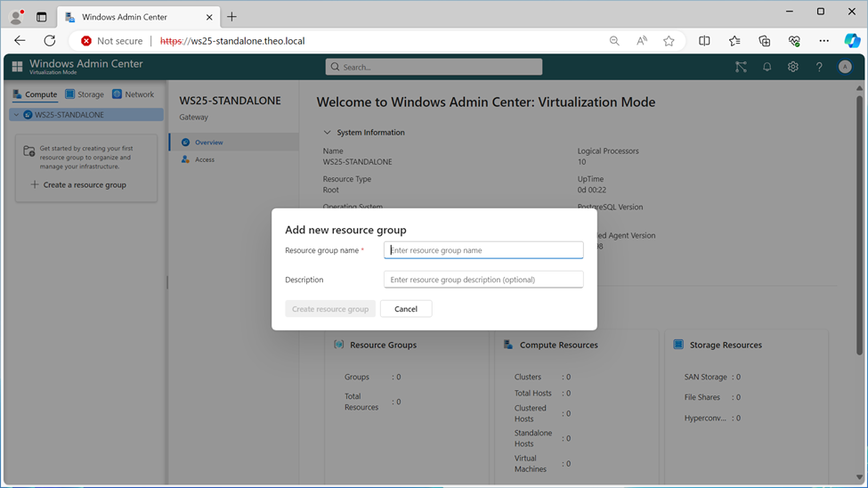Click Create a resource group link
Image resolution: width=868 pixels, height=488 pixels.
point(78,185)
